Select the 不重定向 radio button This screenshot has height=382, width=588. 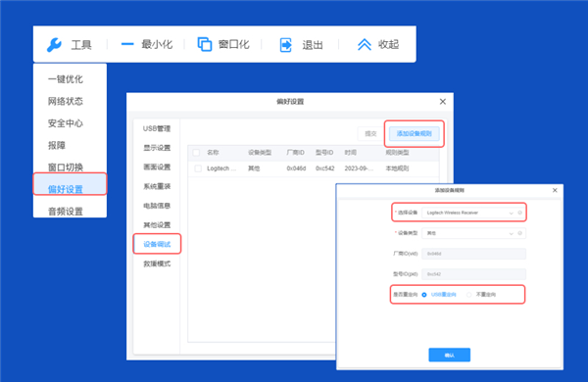[468, 295]
